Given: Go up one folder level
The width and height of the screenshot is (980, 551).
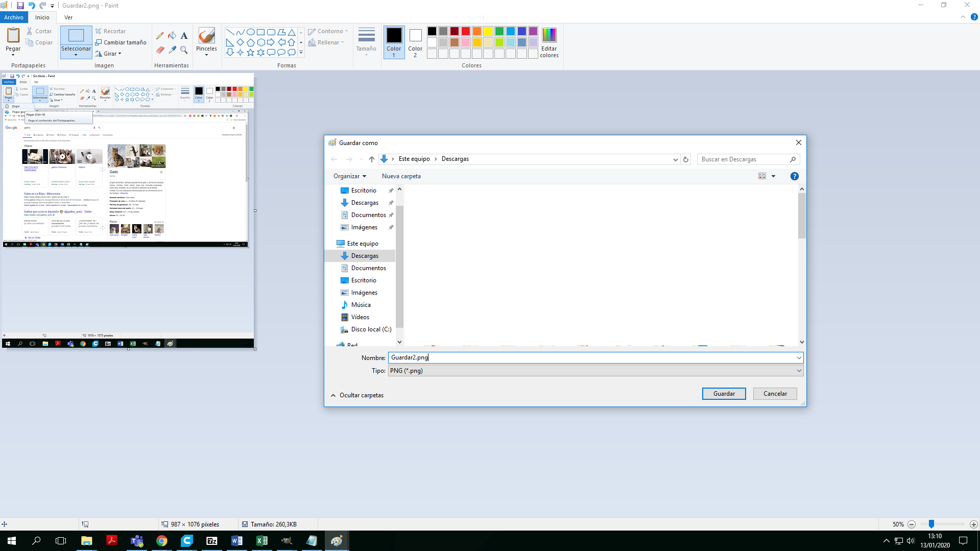Looking at the screenshot, I should 371,159.
